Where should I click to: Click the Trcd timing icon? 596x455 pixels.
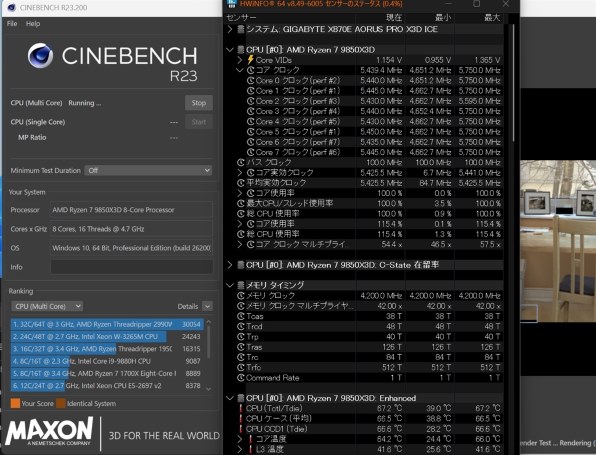pyautogui.click(x=241, y=327)
